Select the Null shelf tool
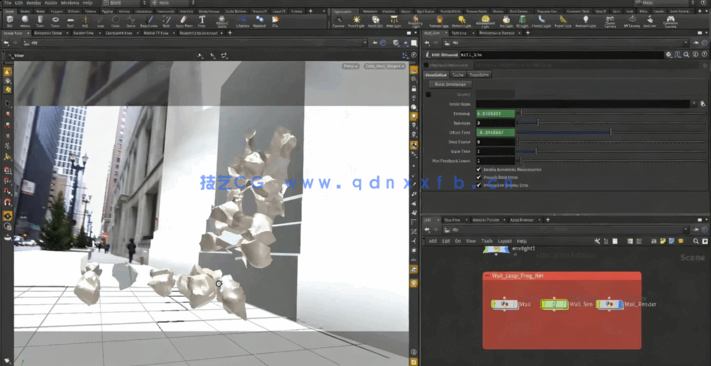This screenshot has height=366, width=711. click(x=85, y=20)
